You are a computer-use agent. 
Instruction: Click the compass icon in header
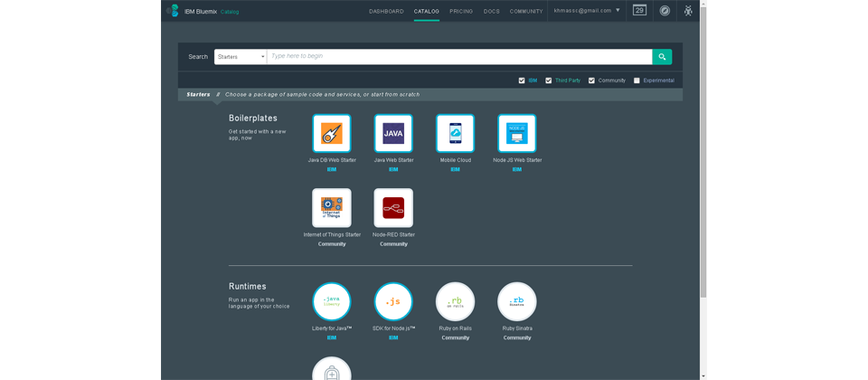(665, 11)
